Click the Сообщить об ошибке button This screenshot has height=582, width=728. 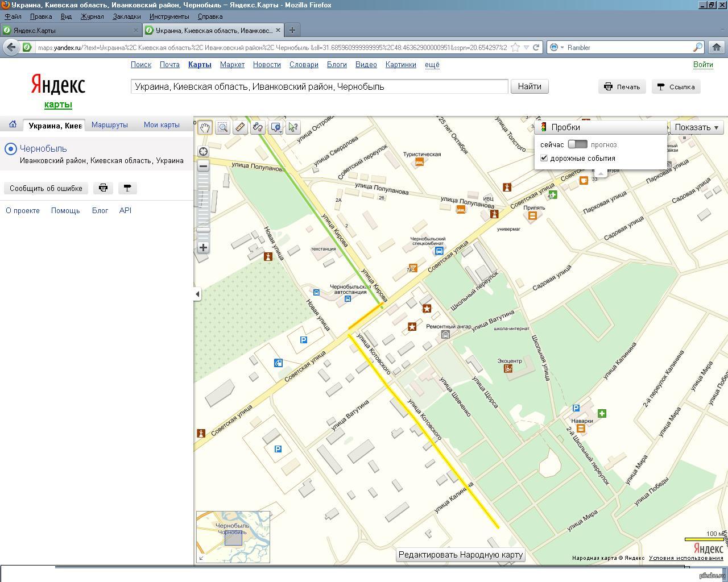46,188
